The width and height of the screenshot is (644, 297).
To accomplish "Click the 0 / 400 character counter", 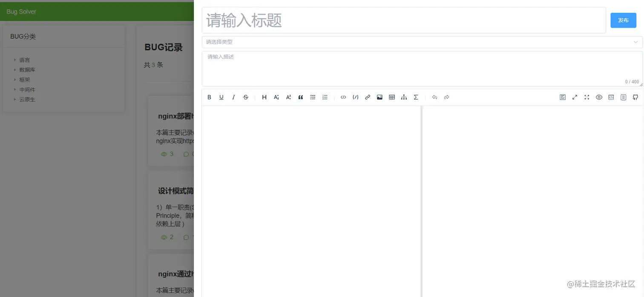I will (632, 82).
